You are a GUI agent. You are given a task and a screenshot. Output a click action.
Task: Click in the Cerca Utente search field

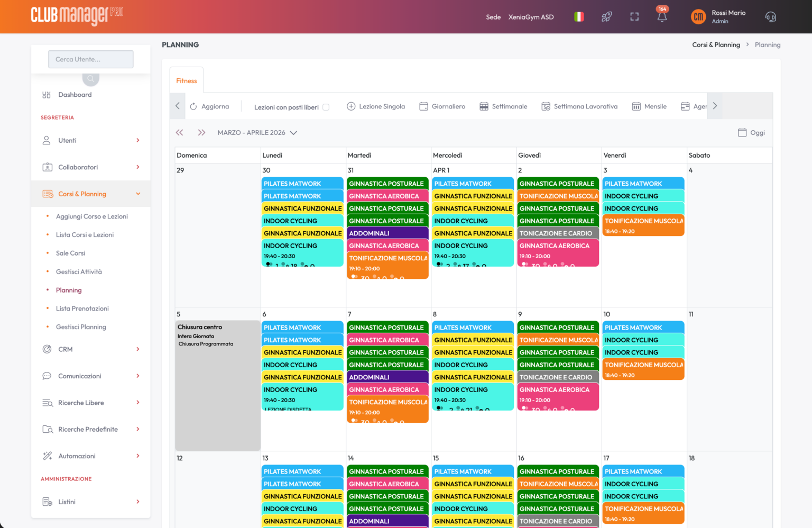click(x=91, y=59)
